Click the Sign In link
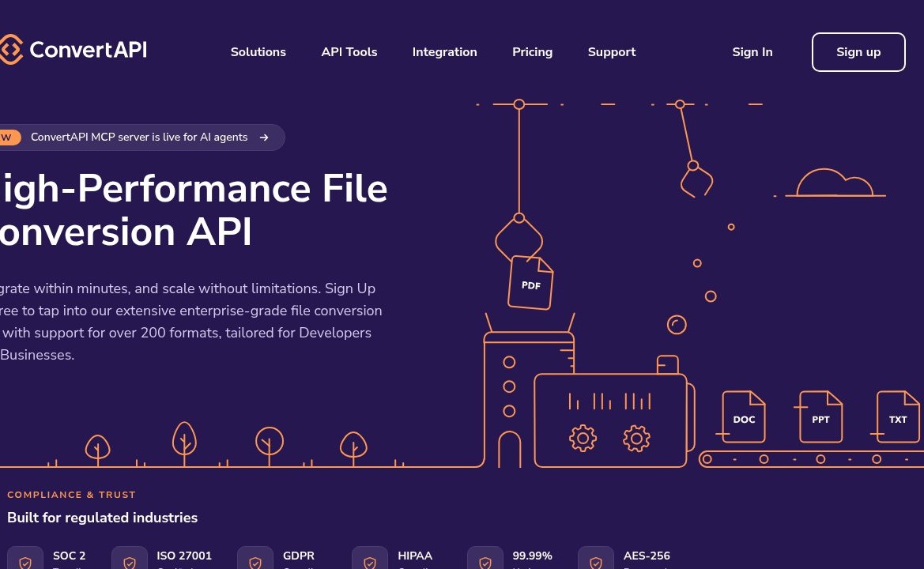The height and width of the screenshot is (569, 924). click(752, 52)
